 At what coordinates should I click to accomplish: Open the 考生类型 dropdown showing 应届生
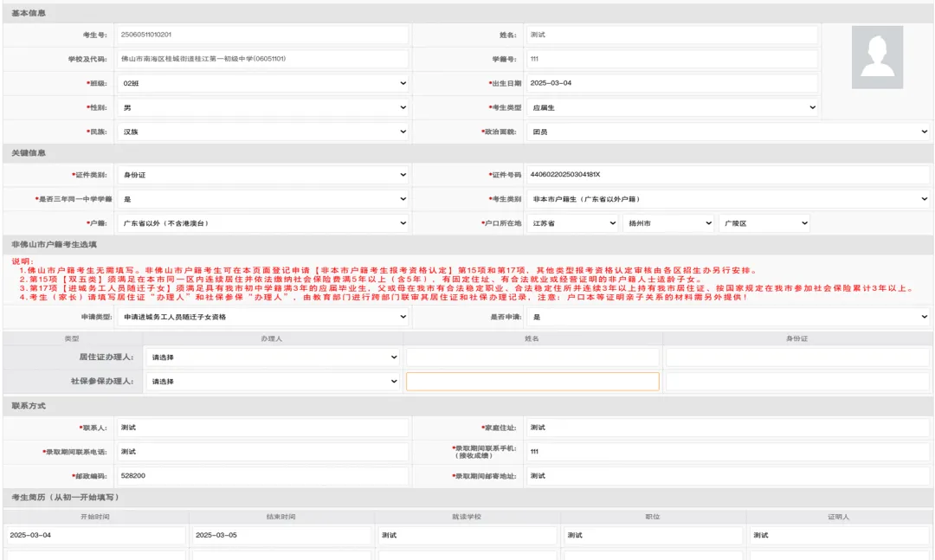tap(673, 108)
